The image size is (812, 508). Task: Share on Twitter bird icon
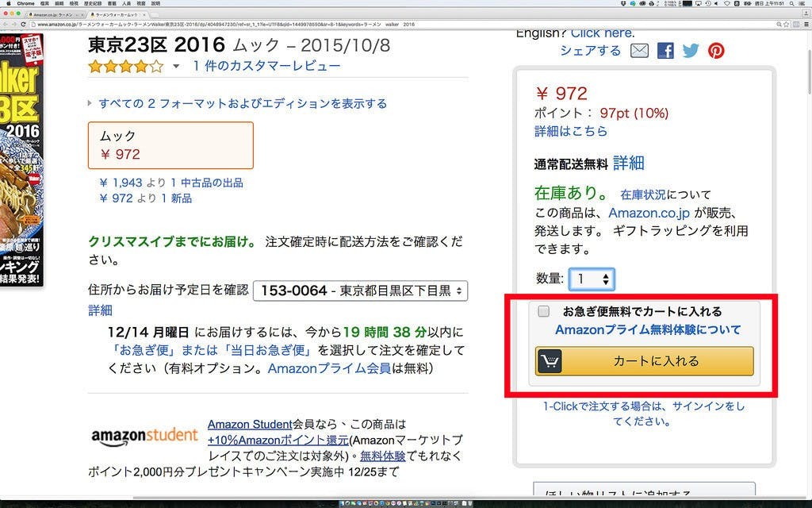point(691,51)
